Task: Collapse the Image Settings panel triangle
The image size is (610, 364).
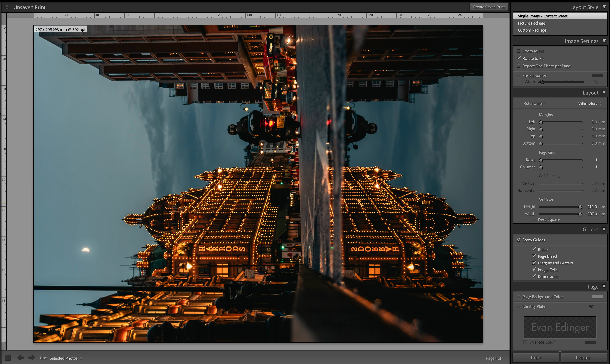Action: pyautogui.click(x=604, y=41)
